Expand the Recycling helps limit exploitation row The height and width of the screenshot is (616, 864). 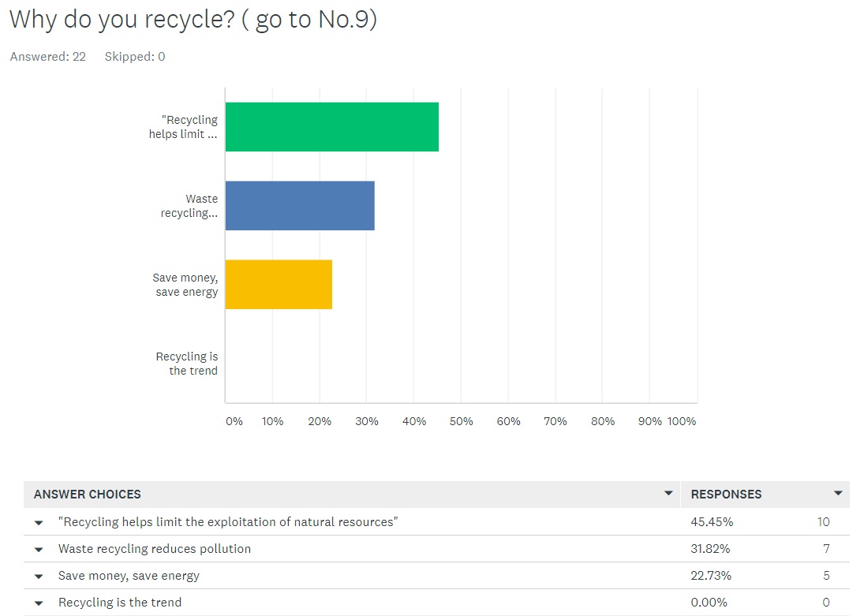tap(39, 522)
